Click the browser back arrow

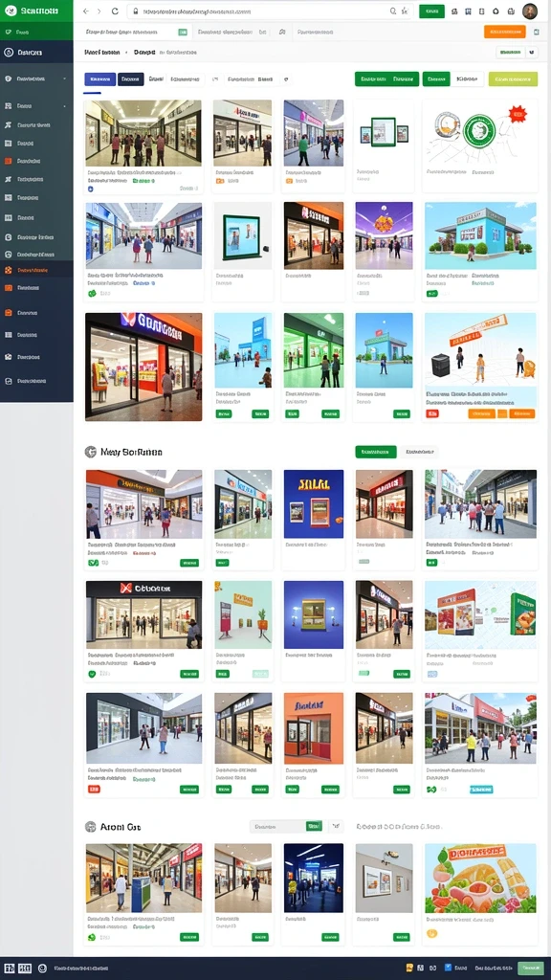click(85, 11)
